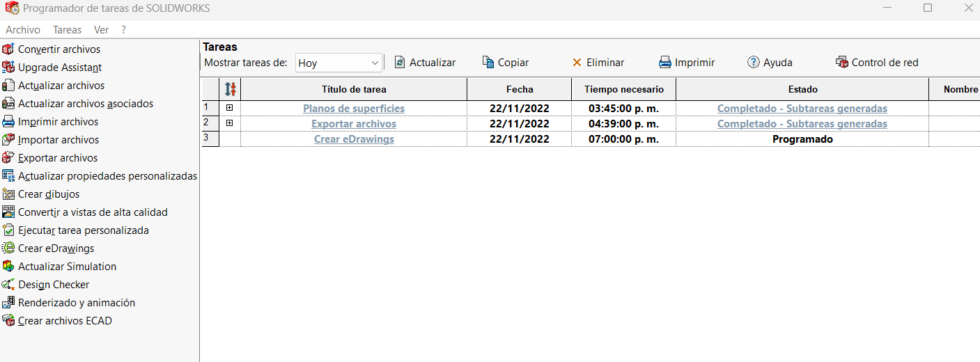Click the Eliminar X icon
Image resolution: width=980 pixels, height=362 pixels.
click(577, 63)
